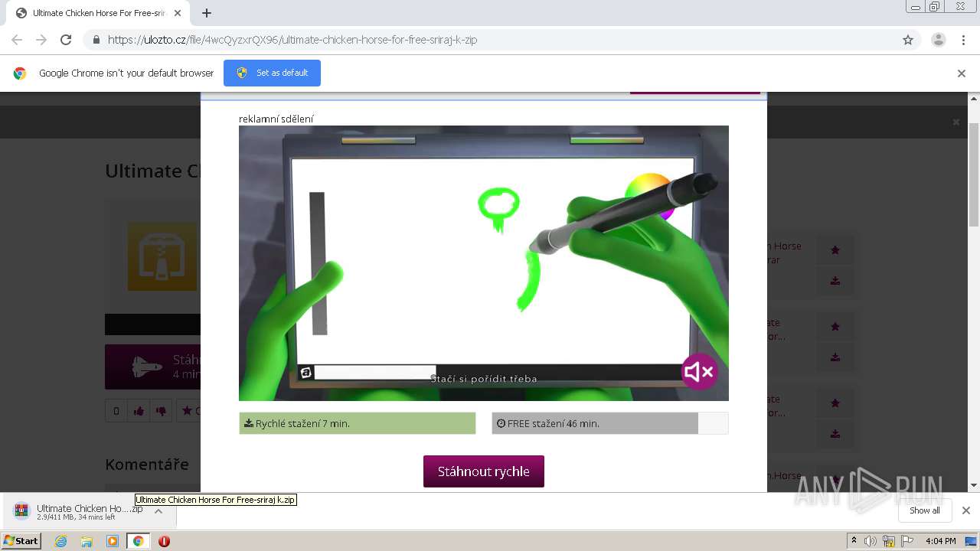Click the yellow zip archive file icon

(163, 256)
